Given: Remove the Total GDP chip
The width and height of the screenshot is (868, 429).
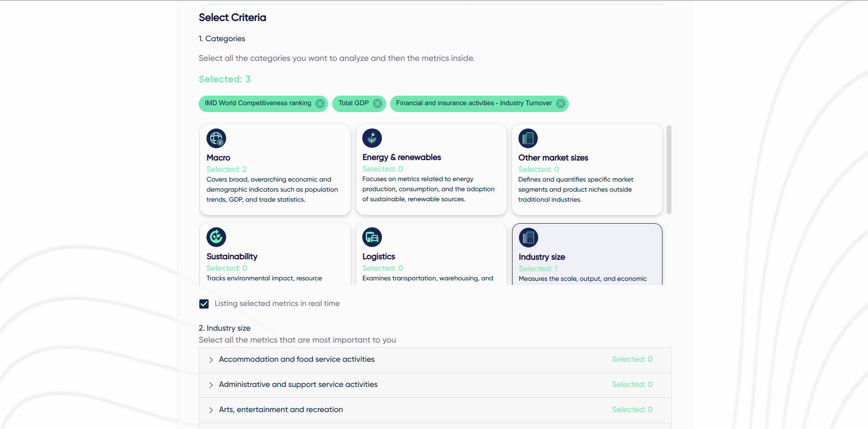Looking at the screenshot, I should pos(377,103).
